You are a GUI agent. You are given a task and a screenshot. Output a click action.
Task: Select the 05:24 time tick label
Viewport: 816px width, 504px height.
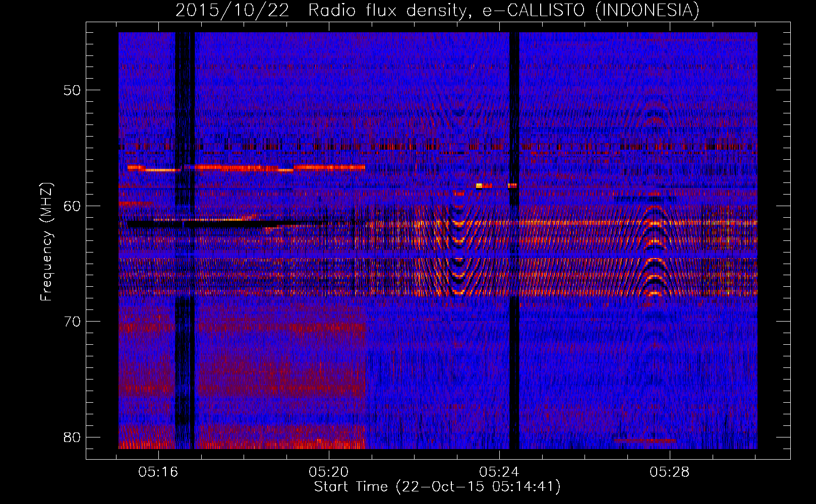[x=499, y=472]
